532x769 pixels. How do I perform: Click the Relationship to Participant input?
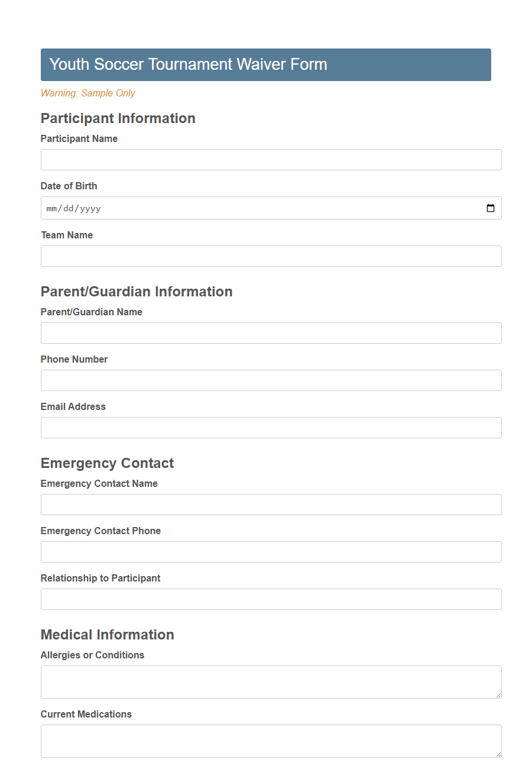click(271, 599)
